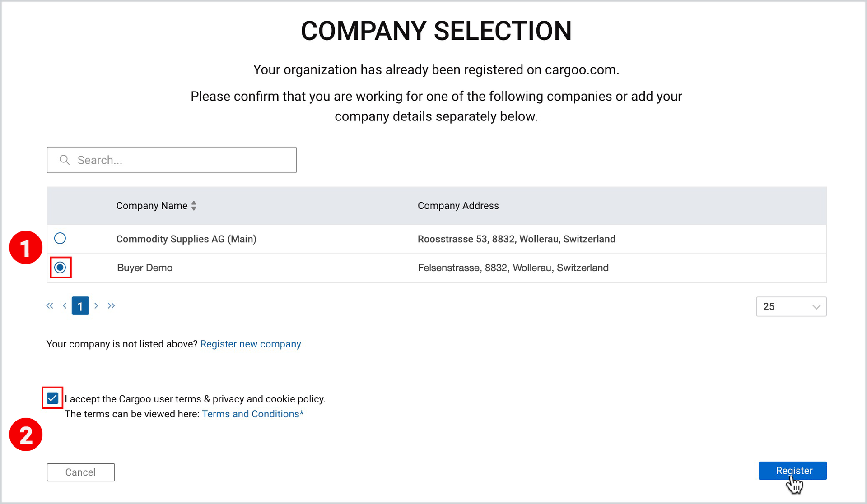
Task: Go to previous page with left chevron
Action: coord(65,306)
